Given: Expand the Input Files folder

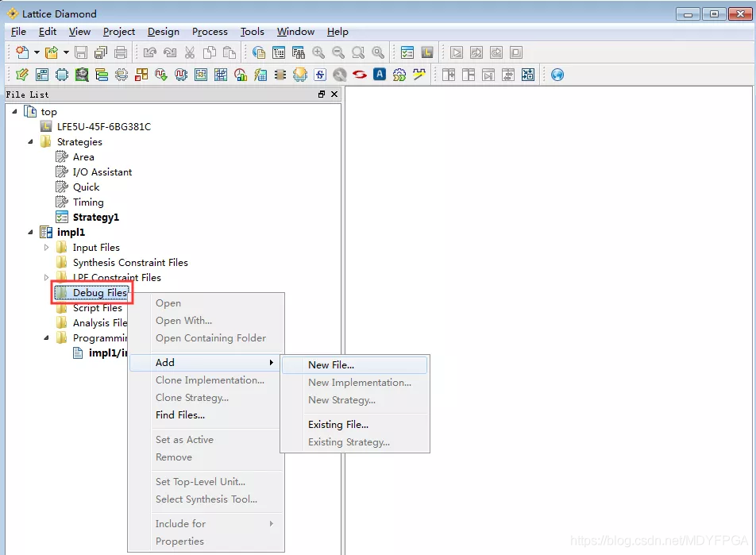Looking at the screenshot, I should point(46,248).
